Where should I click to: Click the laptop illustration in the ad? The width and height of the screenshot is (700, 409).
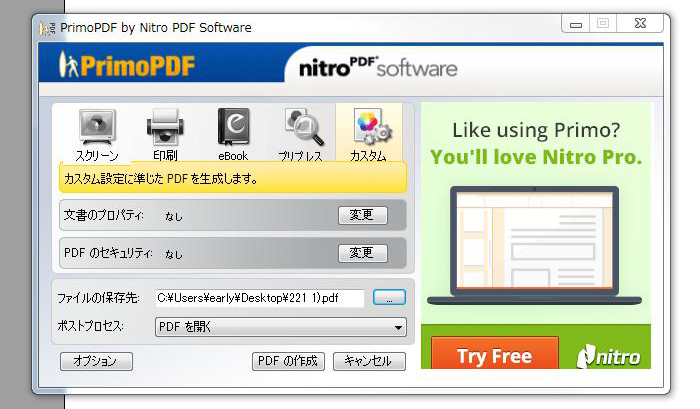(x=535, y=243)
